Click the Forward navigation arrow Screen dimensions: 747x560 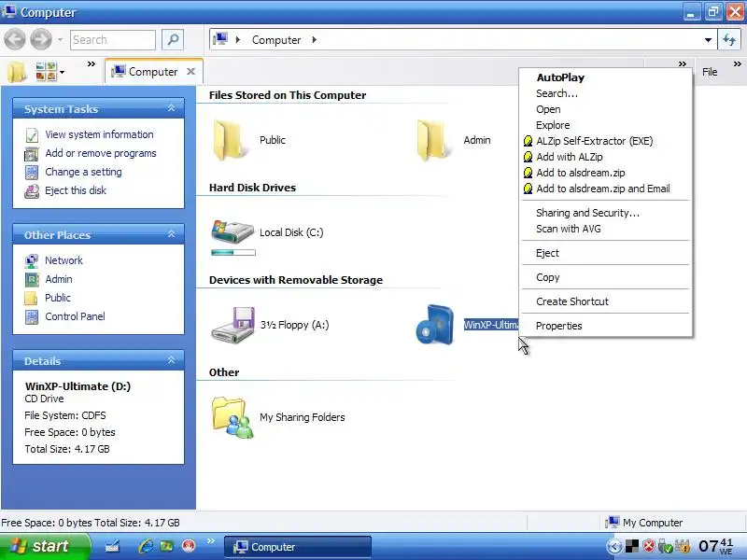tap(41, 39)
